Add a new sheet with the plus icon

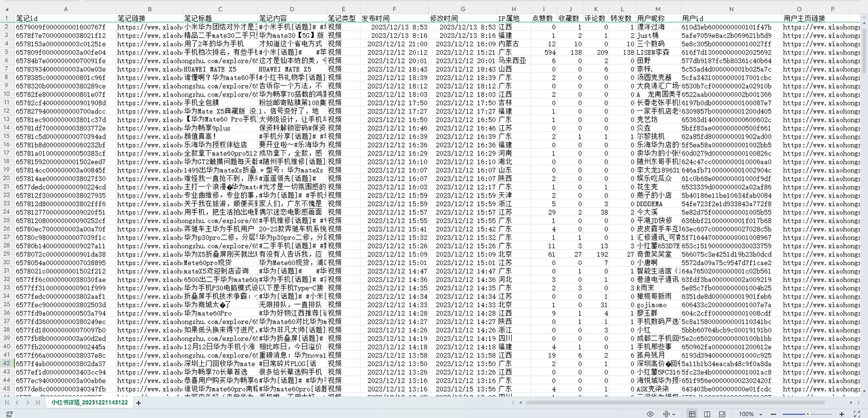point(138,402)
